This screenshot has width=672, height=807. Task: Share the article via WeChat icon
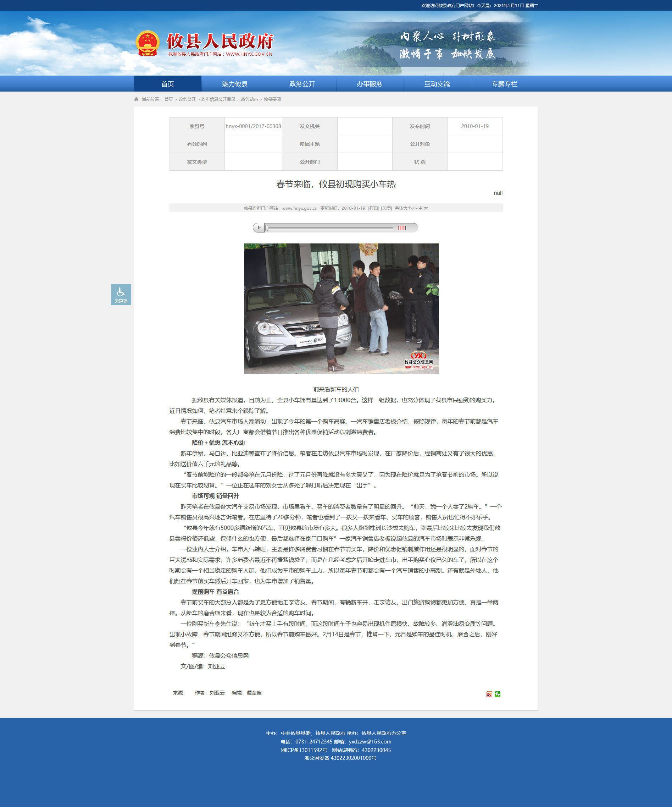(x=497, y=694)
